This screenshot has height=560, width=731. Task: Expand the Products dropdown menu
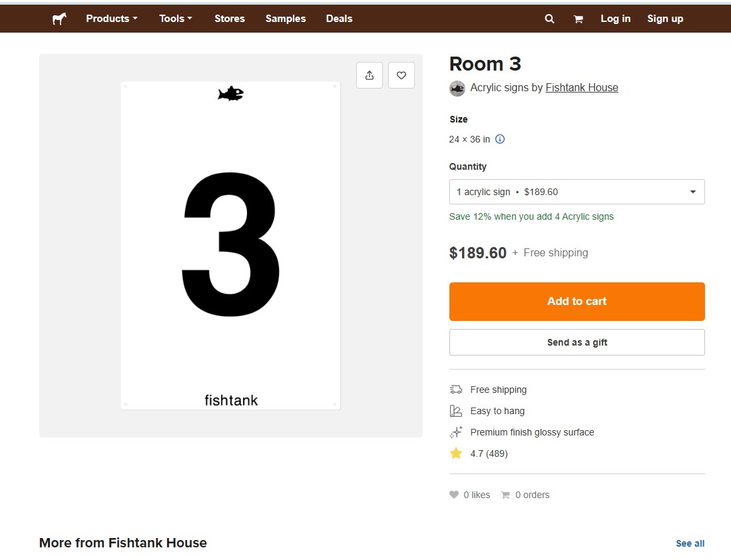pyautogui.click(x=112, y=19)
